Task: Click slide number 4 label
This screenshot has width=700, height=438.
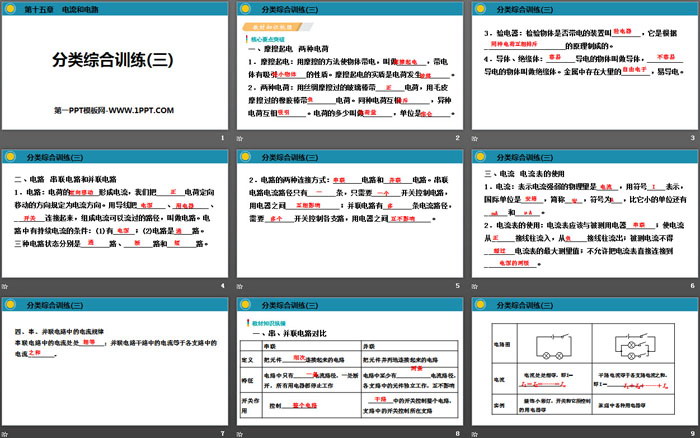Action: click(222, 286)
